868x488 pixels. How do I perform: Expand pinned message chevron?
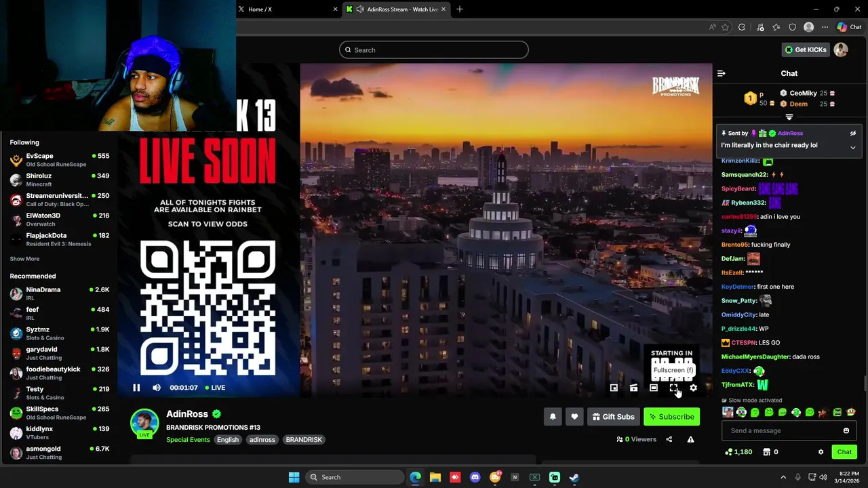coord(853,147)
